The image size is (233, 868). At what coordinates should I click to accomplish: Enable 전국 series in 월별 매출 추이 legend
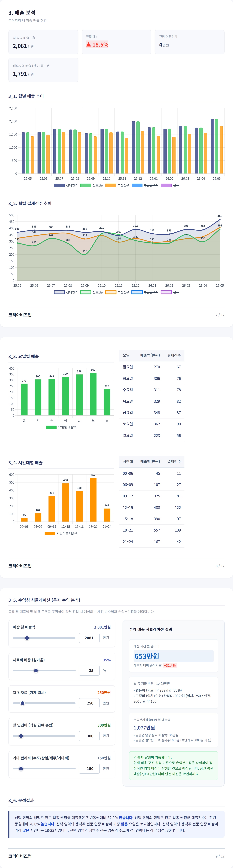(x=170, y=185)
